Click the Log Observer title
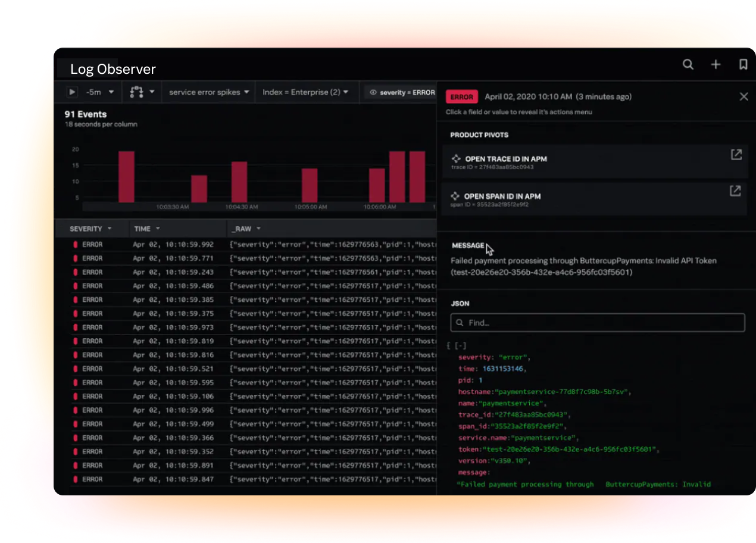 click(x=113, y=69)
